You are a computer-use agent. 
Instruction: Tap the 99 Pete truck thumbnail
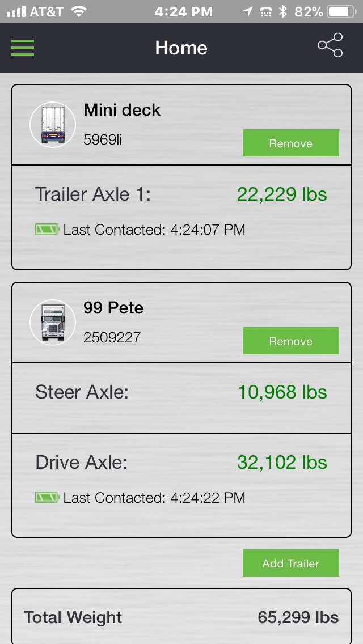click(x=53, y=323)
